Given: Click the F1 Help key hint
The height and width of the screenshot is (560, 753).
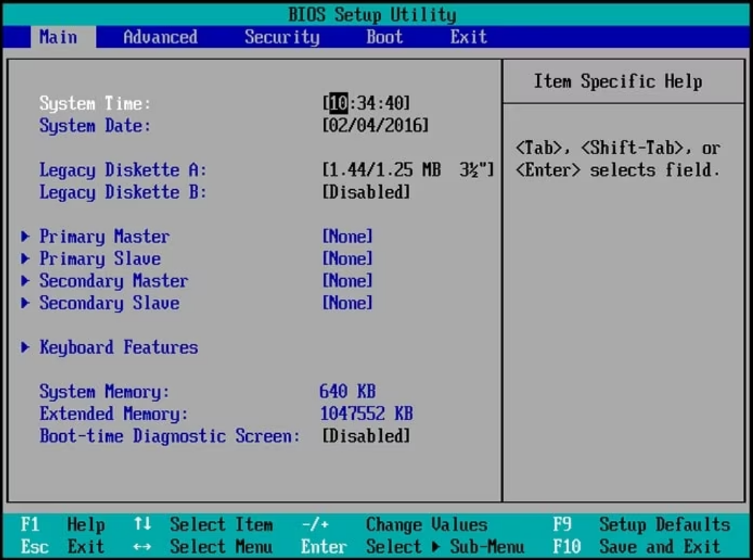Looking at the screenshot, I should pyautogui.click(x=62, y=525).
